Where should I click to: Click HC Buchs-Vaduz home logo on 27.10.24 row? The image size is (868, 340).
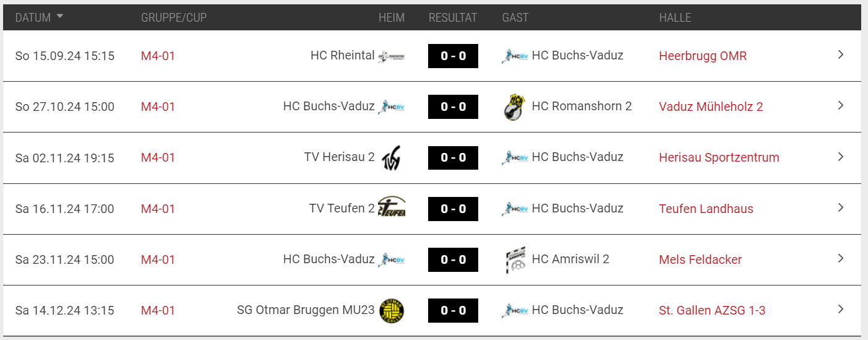click(x=391, y=107)
